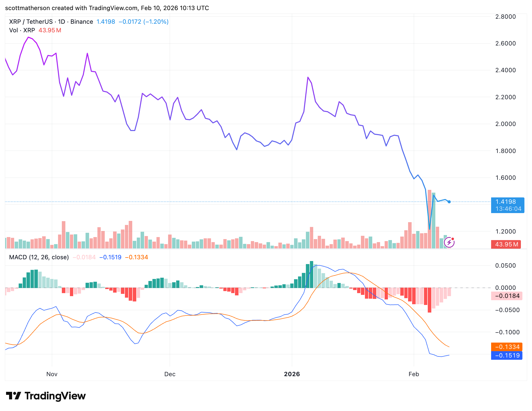Click the Vol · XRP indicator label
This screenshot has width=532, height=411.
(x=22, y=31)
